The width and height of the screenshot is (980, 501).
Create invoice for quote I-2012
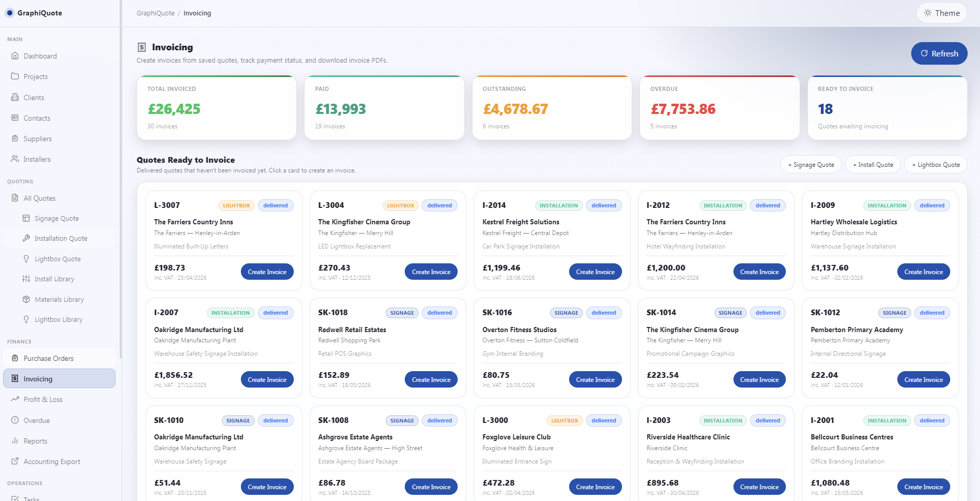pyautogui.click(x=759, y=272)
